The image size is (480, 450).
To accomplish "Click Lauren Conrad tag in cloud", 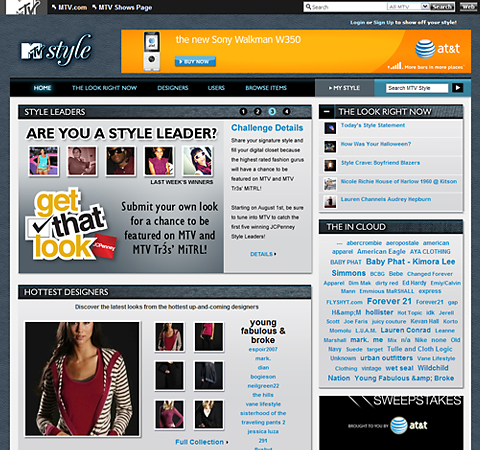I will coord(406,330).
